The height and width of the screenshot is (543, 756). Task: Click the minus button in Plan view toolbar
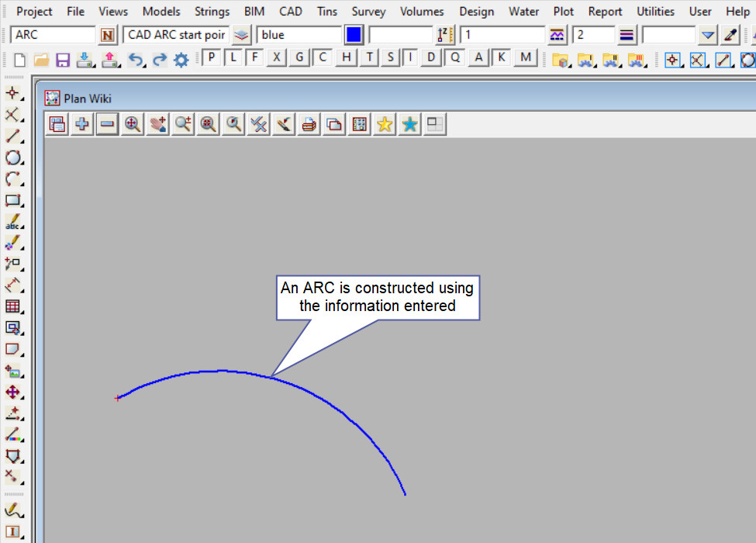(107, 124)
